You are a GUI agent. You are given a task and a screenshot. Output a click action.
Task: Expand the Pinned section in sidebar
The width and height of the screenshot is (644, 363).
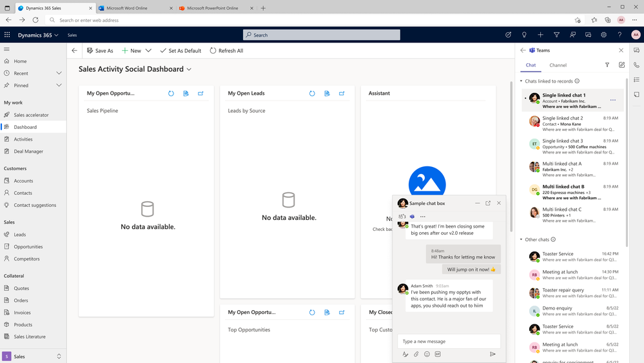59,85
